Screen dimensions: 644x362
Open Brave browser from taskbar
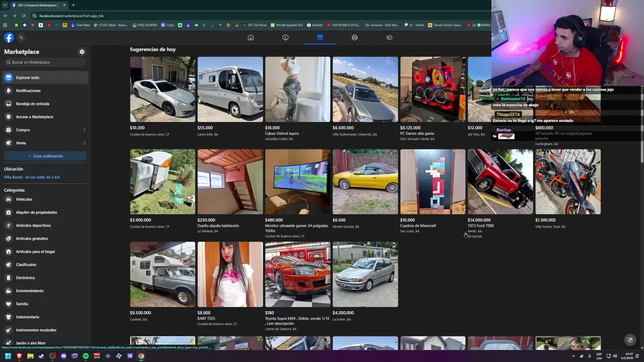(19, 356)
